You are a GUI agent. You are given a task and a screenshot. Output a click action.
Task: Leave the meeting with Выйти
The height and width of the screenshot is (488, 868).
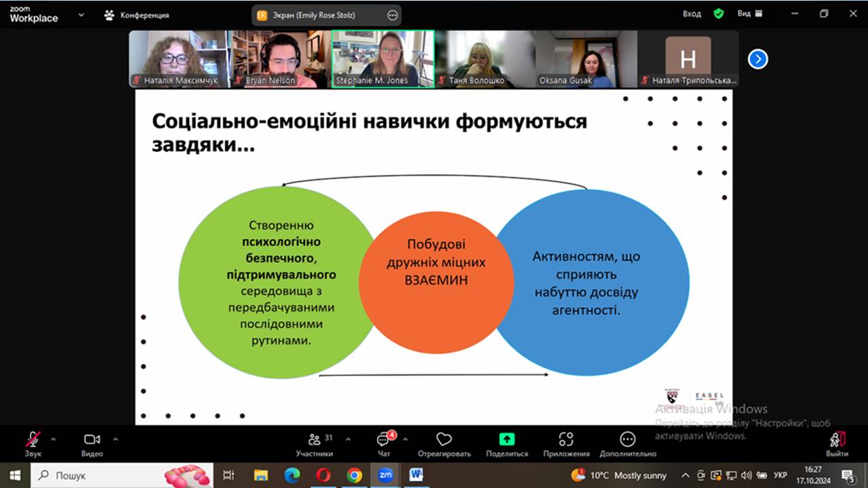point(837,444)
